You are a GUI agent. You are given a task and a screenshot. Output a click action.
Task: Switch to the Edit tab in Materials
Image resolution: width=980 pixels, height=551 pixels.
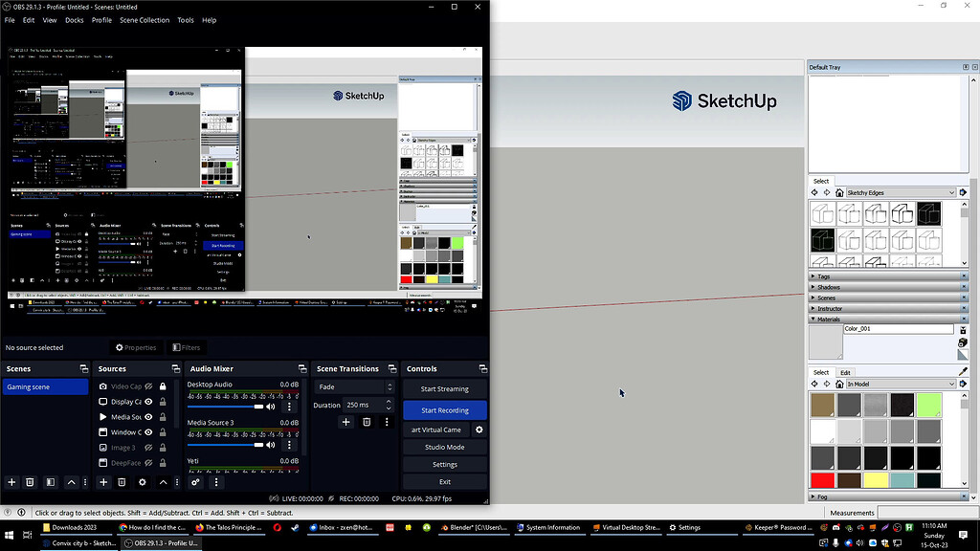[845, 372]
